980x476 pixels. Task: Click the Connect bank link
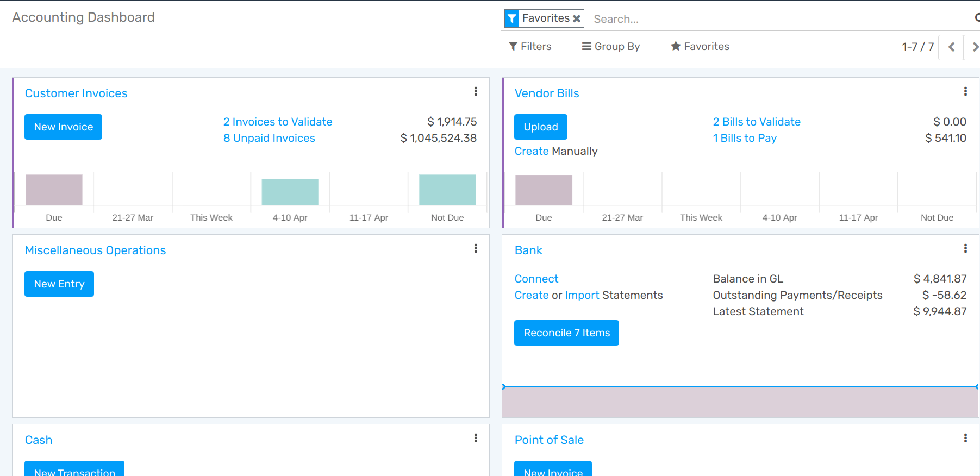536,279
